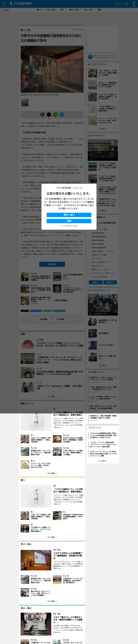Screen dimensions: 138x644
Task: Open the MENU hamburger icon
Action: (4, 4)
